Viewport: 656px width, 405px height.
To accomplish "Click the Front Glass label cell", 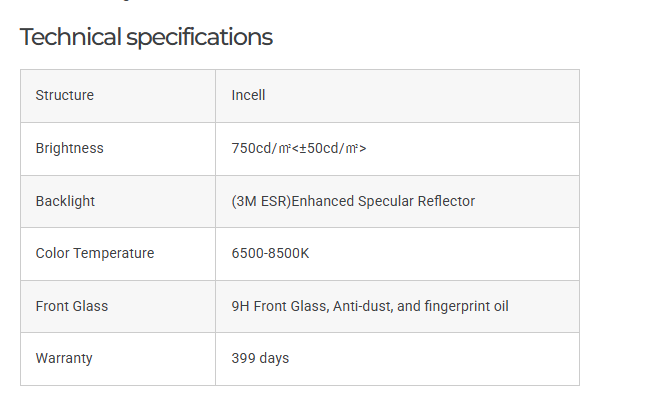I will click(x=71, y=306).
